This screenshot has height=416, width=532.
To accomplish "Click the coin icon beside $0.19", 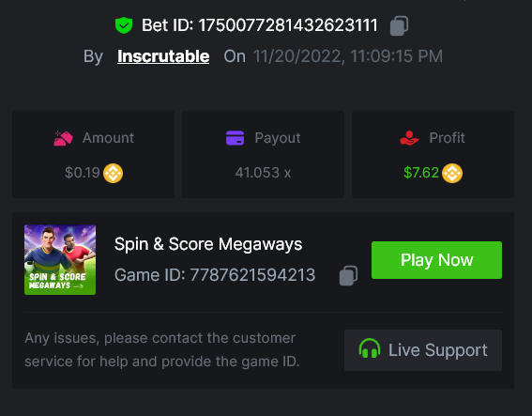I will 113,173.
